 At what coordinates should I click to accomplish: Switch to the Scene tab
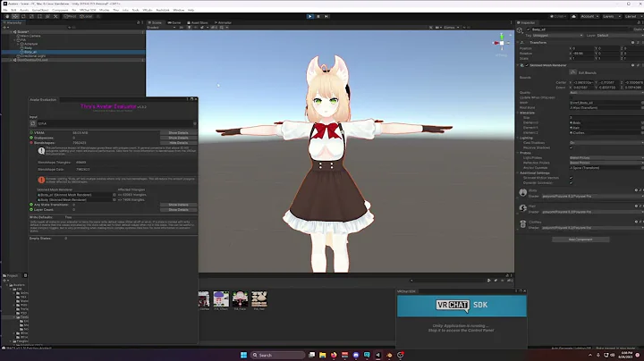tap(155, 22)
